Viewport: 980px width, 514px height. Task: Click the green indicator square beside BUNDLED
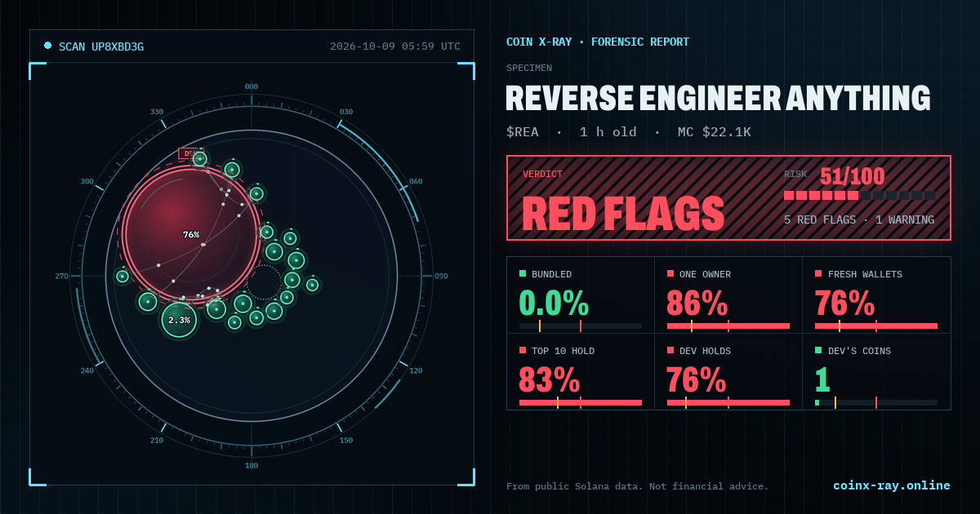coord(523,273)
